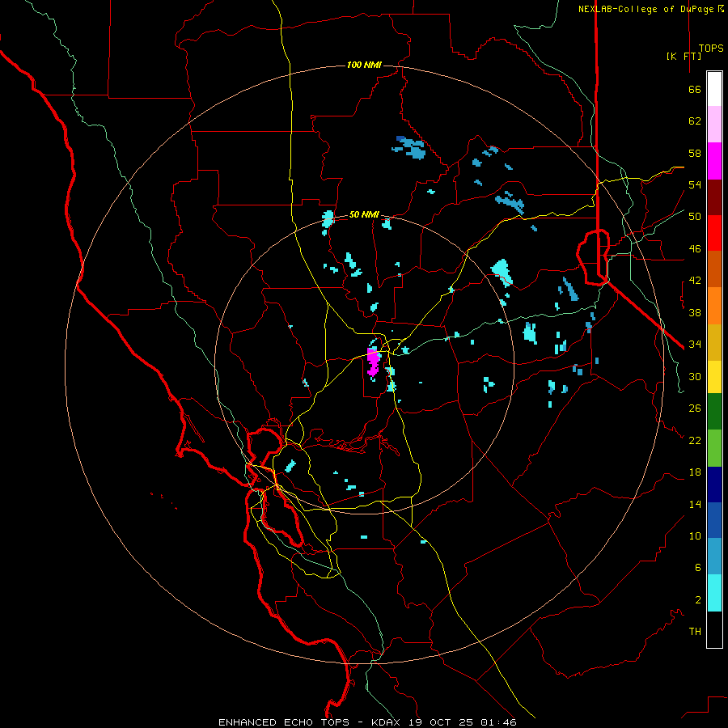Click the 42 legend value
This screenshot has height=728, width=728.
coord(695,281)
